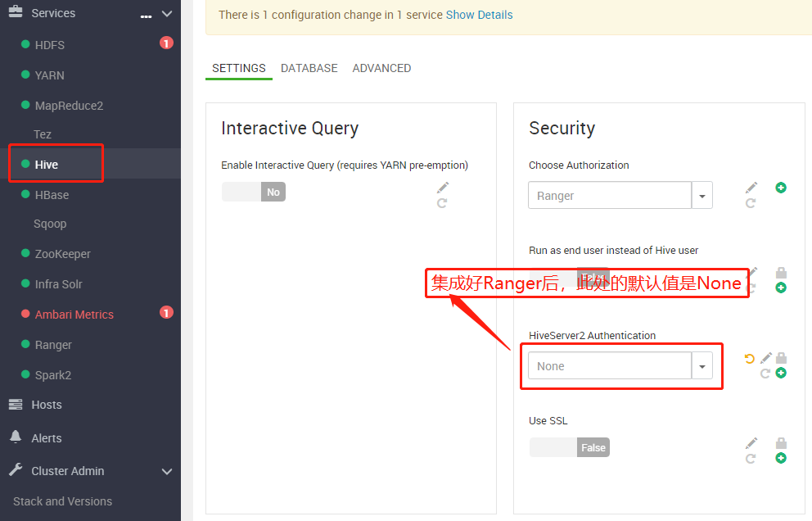The width and height of the screenshot is (812, 521).
Task: Open the Ranger service
Action: click(53, 345)
